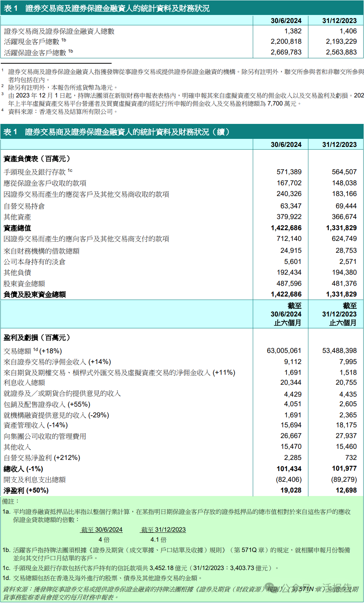The image size is (364, 603).
Task: Click the 571,389 cash in hand value
Action: point(289,172)
